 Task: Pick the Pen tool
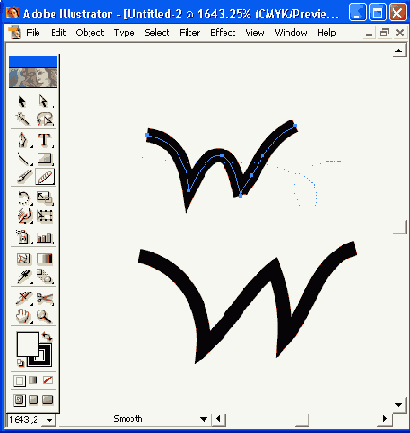23,140
